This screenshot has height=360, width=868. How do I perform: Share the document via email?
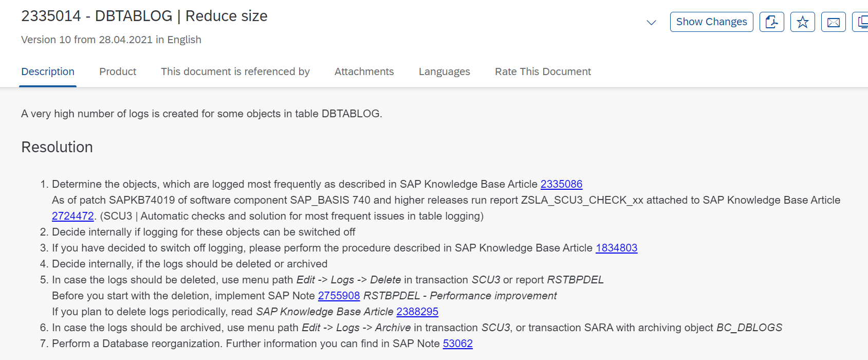click(833, 22)
